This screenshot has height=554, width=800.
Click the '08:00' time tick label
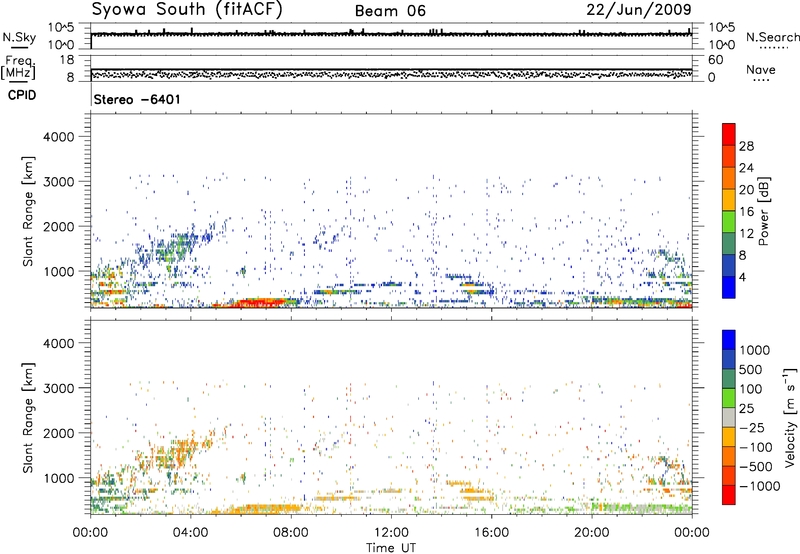tap(291, 533)
